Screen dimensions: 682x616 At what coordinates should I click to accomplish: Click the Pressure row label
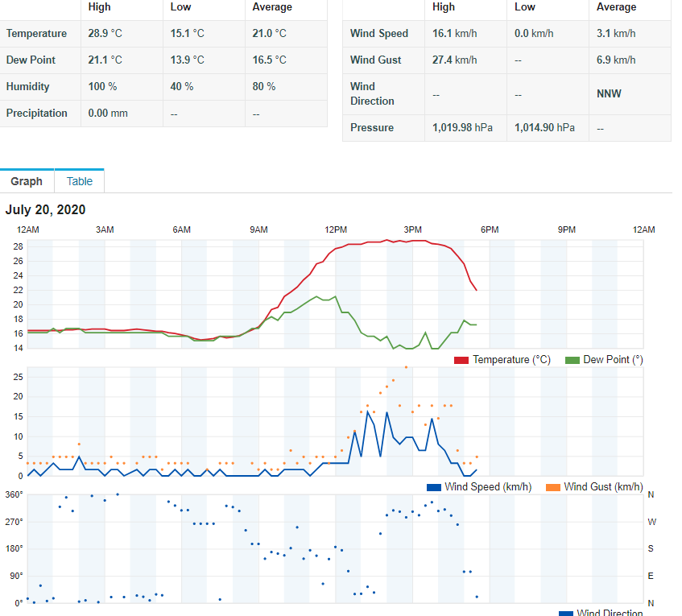[372, 128]
